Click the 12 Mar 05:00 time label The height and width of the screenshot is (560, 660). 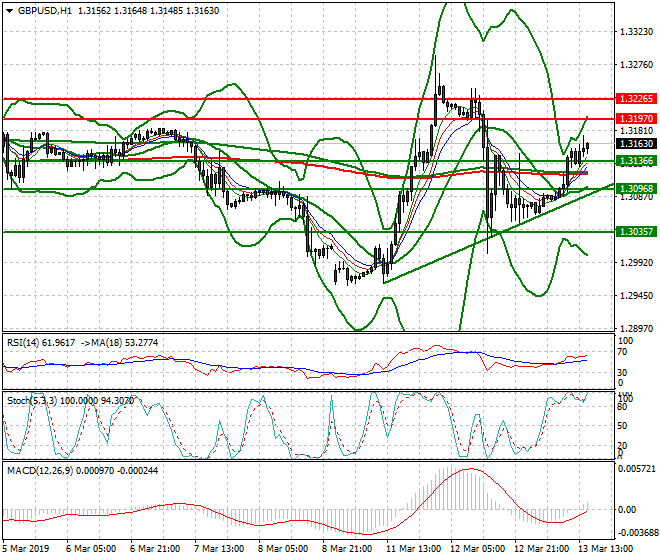(477, 549)
